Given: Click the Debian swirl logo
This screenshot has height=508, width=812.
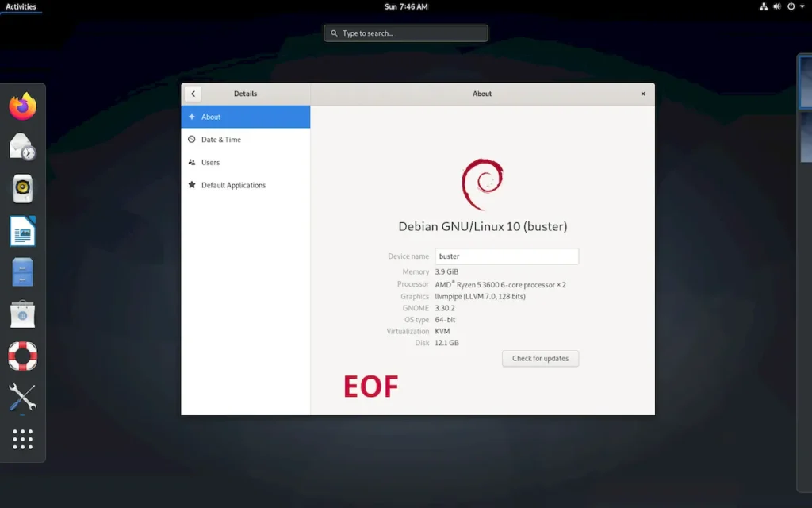Looking at the screenshot, I should pos(482,184).
